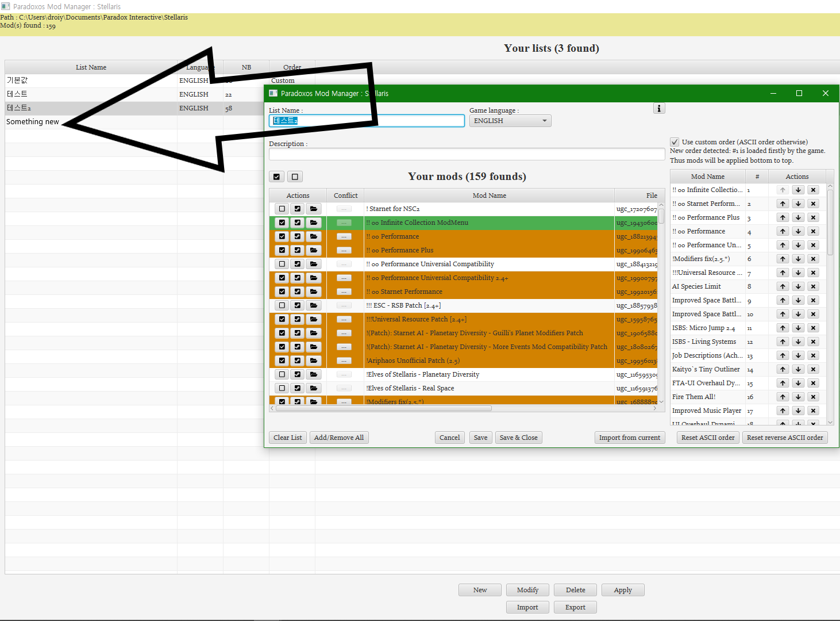The width and height of the screenshot is (840, 621).
Task: Check the select-all checkbox above the mods table
Action: (x=276, y=177)
